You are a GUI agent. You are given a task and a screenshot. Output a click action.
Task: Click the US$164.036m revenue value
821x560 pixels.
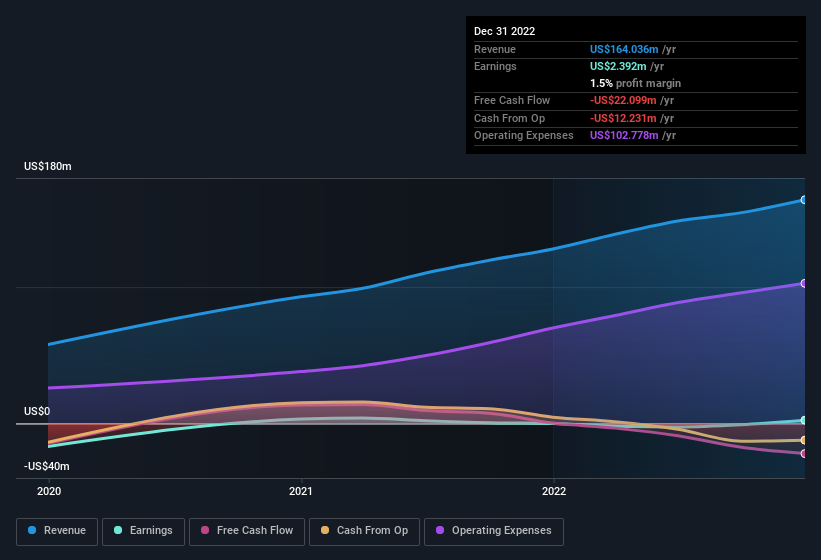(x=624, y=49)
